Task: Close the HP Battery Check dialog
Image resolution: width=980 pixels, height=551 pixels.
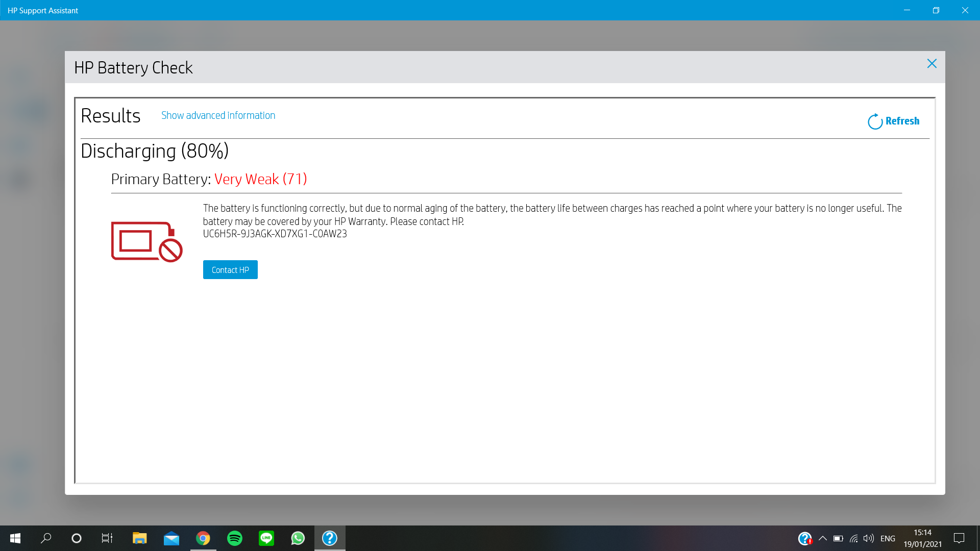Action: pyautogui.click(x=932, y=64)
